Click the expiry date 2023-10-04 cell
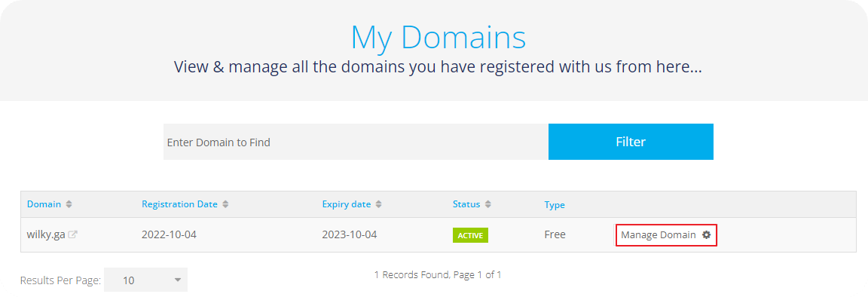The height and width of the screenshot is (297, 868). point(350,235)
